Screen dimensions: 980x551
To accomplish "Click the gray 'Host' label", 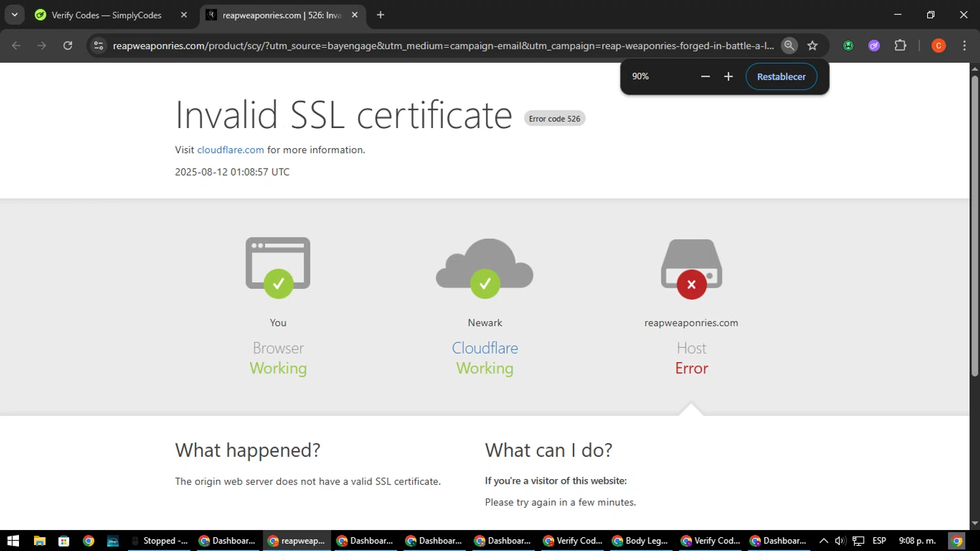I will click(691, 348).
